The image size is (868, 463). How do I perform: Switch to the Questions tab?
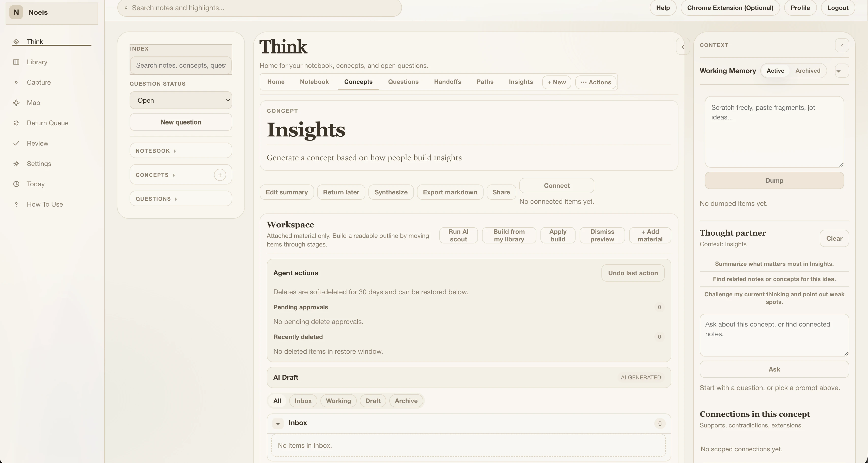point(403,82)
